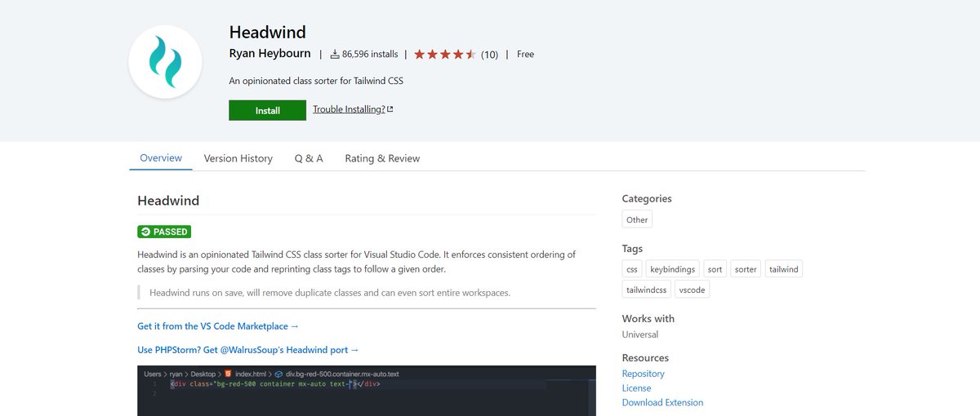The height and width of the screenshot is (416, 980).
Task: Open the Trouble Installing help link
Action: [x=353, y=109]
